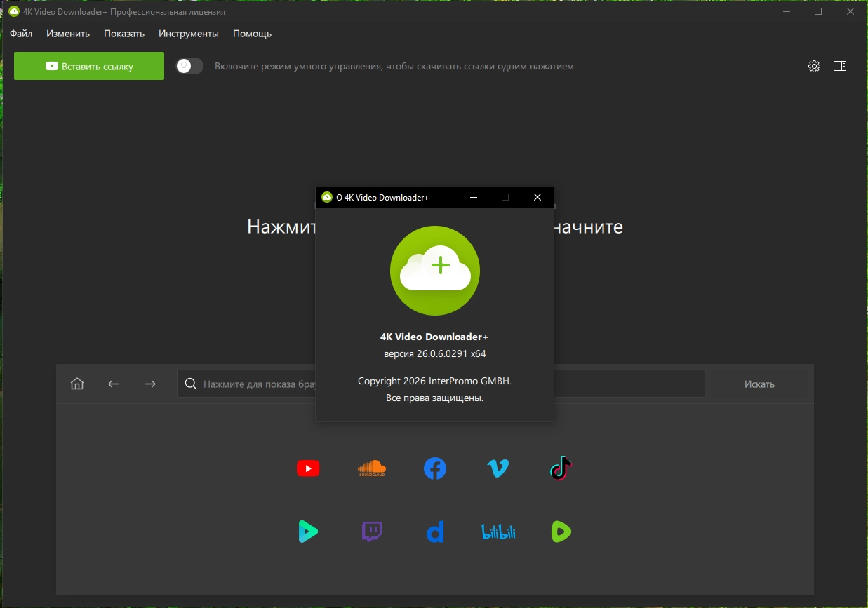
Task: Open the YouTube site shortcut
Action: (308, 468)
